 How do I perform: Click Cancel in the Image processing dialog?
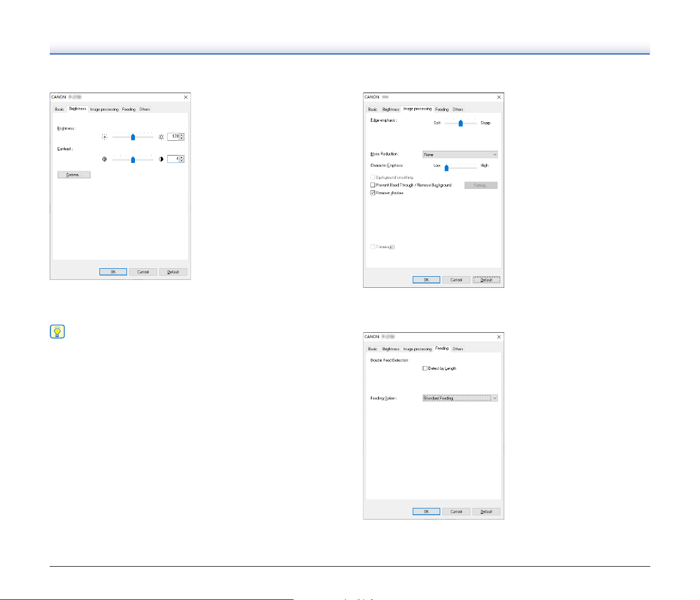456,280
